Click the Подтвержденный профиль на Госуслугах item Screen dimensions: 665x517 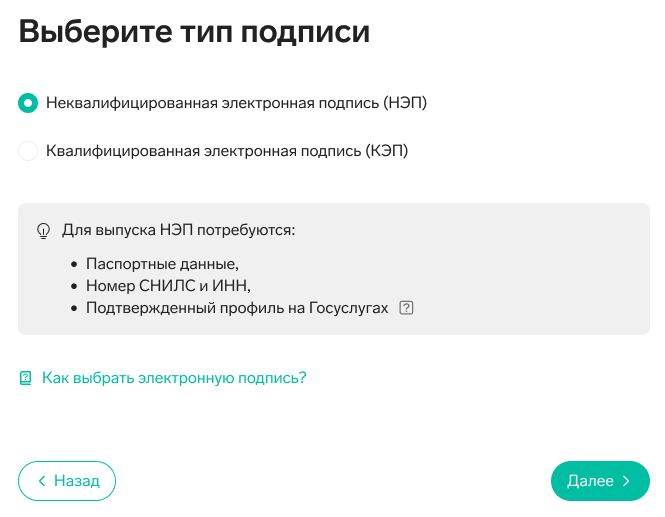click(x=236, y=308)
